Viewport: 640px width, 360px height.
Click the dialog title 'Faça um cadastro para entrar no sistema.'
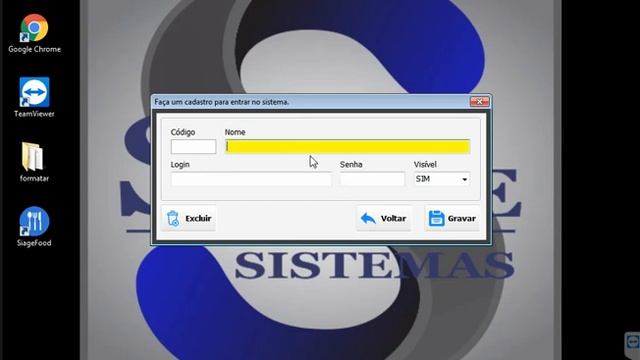point(222,102)
